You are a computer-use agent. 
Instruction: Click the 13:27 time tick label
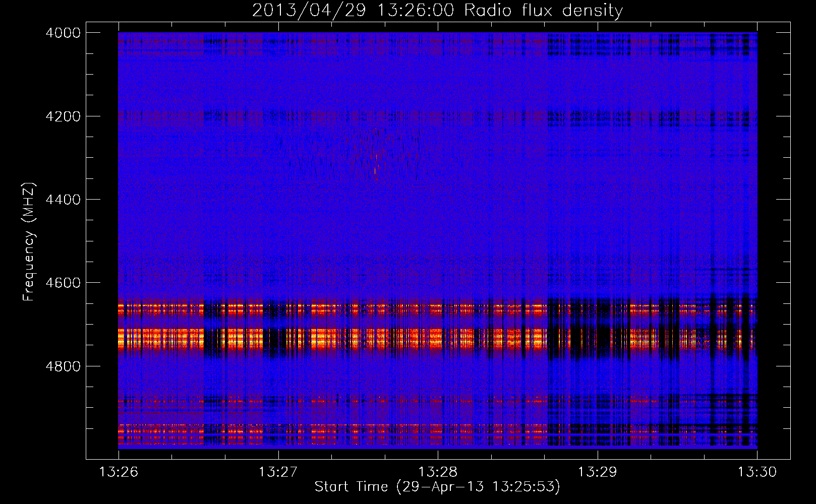pyautogui.click(x=278, y=472)
